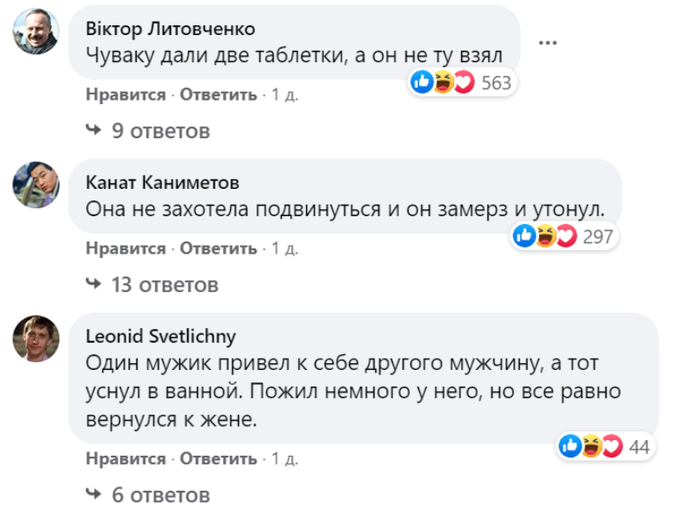The width and height of the screenshot is (700, 517).
Task: Open the three-dots menu on Віктор Литовченко's comment
Action: [547, 43]
